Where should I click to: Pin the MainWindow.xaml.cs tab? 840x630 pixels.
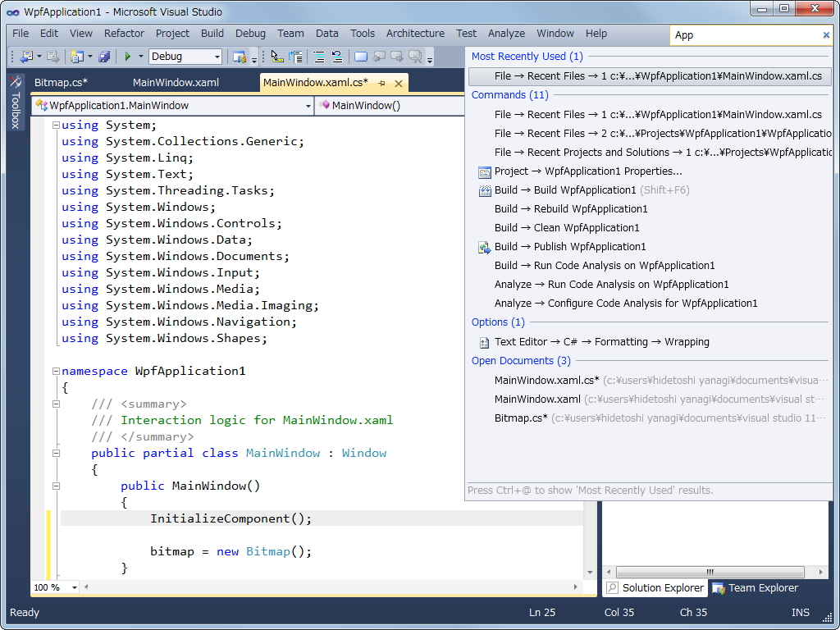pos(382,83)
